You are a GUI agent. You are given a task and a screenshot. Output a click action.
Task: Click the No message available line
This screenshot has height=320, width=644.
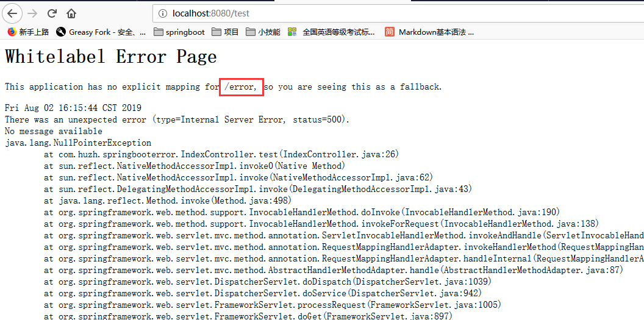[x=54, y=131]
